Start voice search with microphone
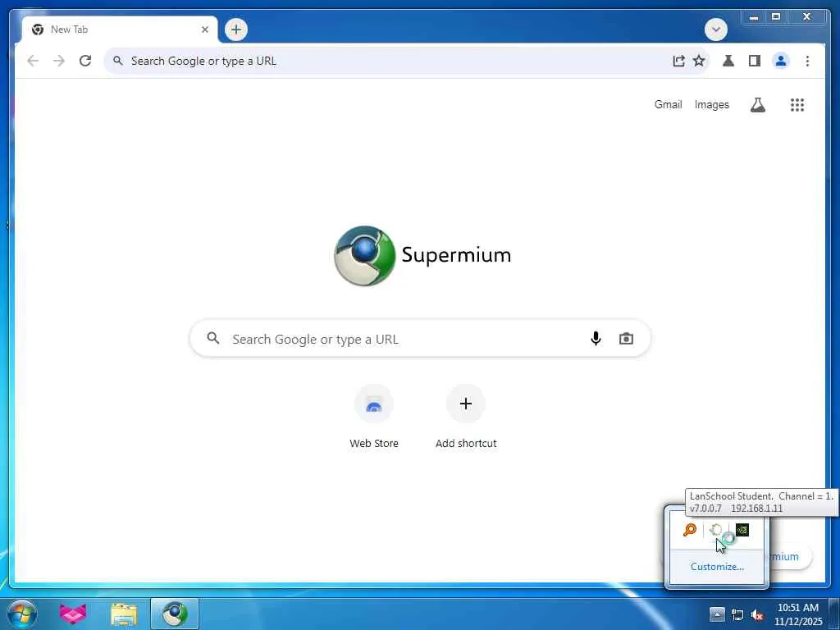This screenshot has height=630, width=840. [x=596, y=339]
